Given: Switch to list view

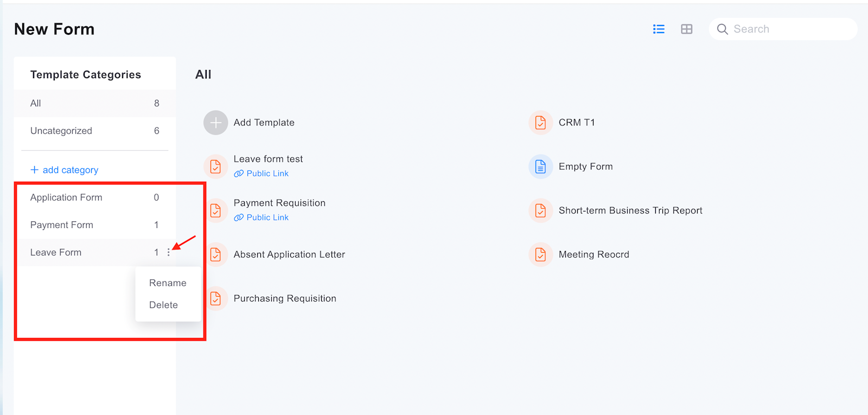Looking at the screenshot, I should (x=659, y=29).
